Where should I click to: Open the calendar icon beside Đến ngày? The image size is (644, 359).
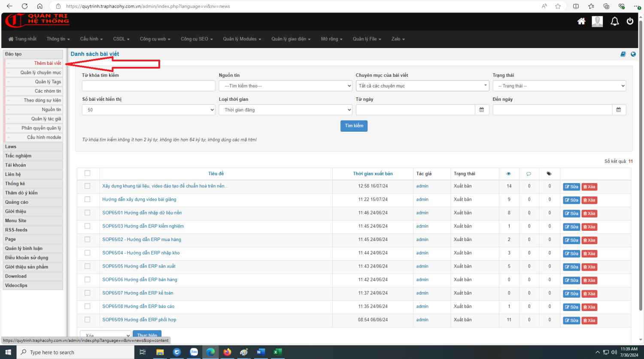[619, 110]
